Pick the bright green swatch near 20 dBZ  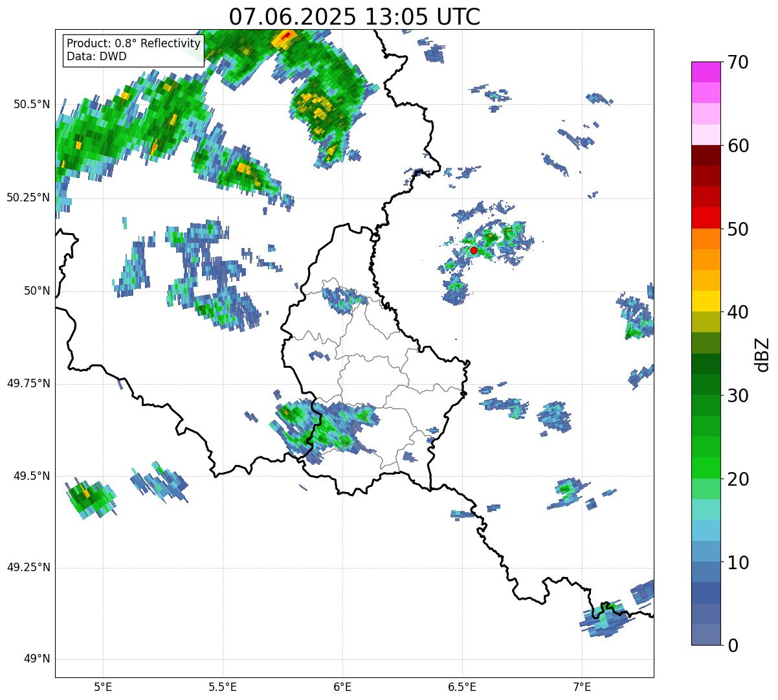coord(706,468)
